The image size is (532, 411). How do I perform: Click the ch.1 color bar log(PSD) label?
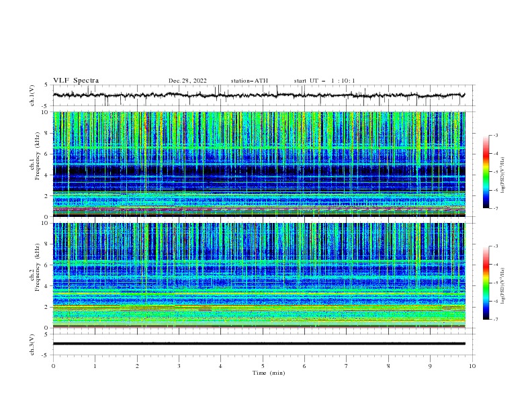coord(502,175)
